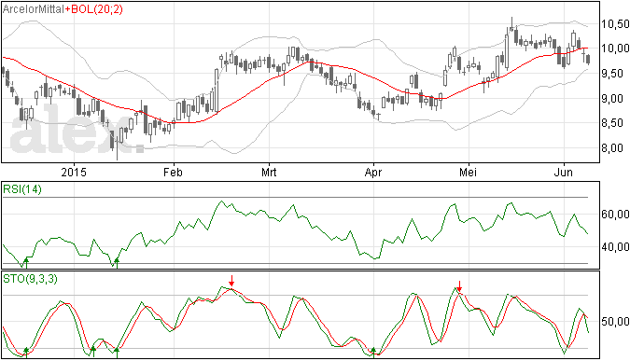The height and width of the screenshot is (361, 644).
Task: Click the red sell arrow in late April
Action: point(459,286)
